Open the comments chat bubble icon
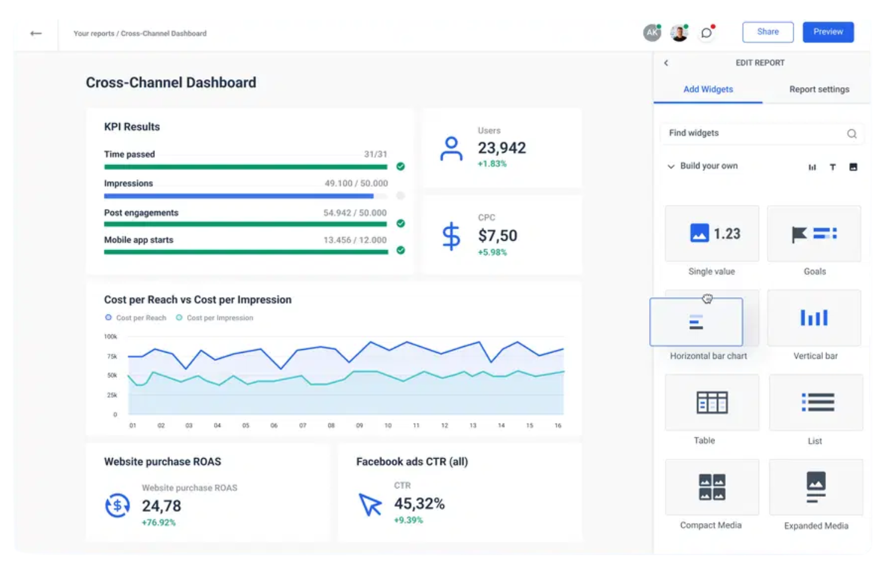Screen dimensions: 882x588 coord(707,33)
